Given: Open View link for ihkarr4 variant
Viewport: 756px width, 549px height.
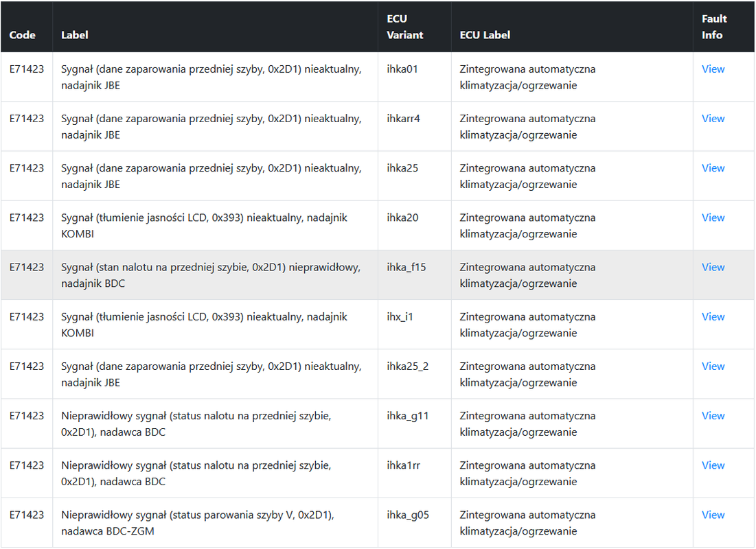Looking at the screenshot, I should click(x=713, y=119).
